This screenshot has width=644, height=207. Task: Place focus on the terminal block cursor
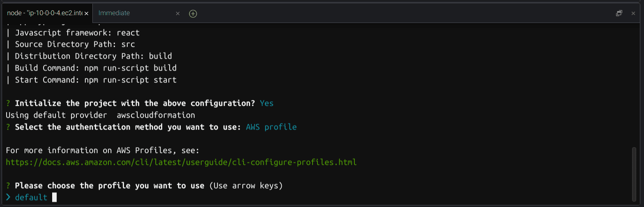(54, 198)
